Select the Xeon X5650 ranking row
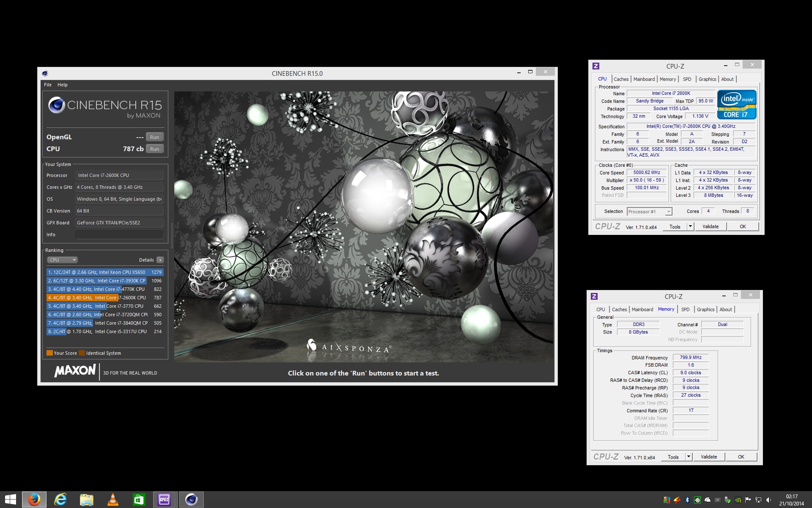 coord(105,272)
